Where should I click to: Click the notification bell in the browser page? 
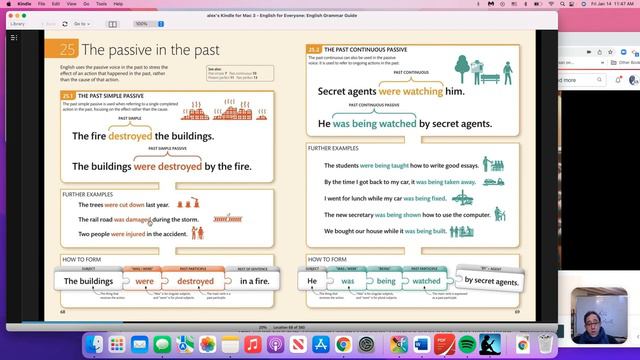point(618,80)
